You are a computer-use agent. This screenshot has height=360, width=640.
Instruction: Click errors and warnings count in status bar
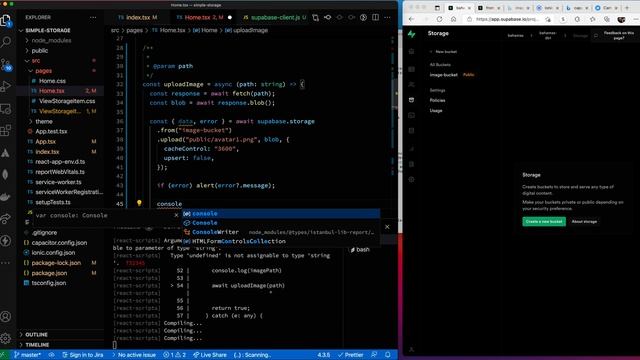pyautogui.click(x=175, y=355)
